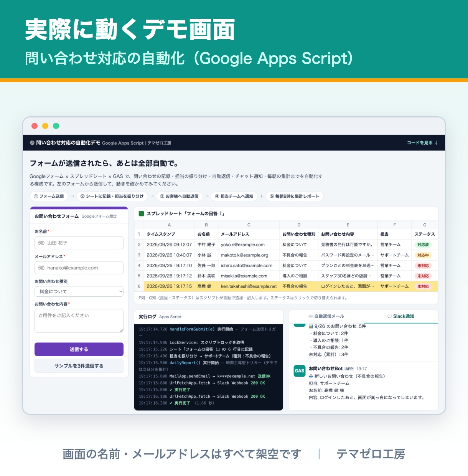
Task: Click cell 見積書の発行は可能ですか。
Action: (x=348, y=245)
